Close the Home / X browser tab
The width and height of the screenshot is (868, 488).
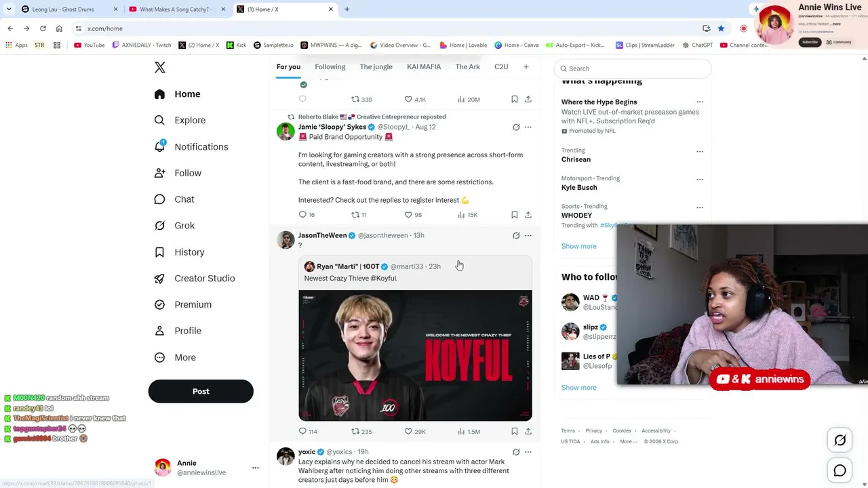coord(331,9)
